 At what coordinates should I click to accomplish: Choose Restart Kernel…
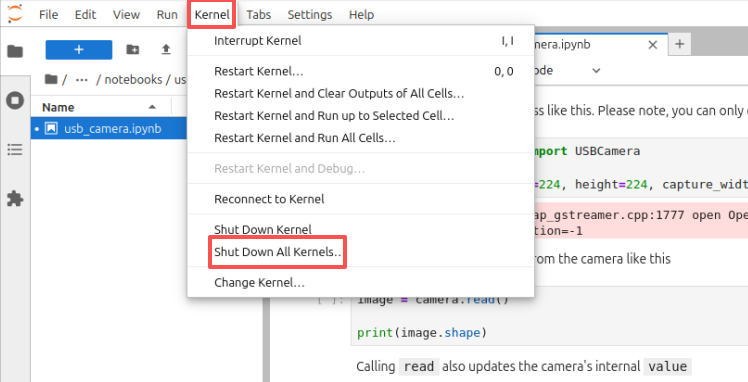point(361,72)
